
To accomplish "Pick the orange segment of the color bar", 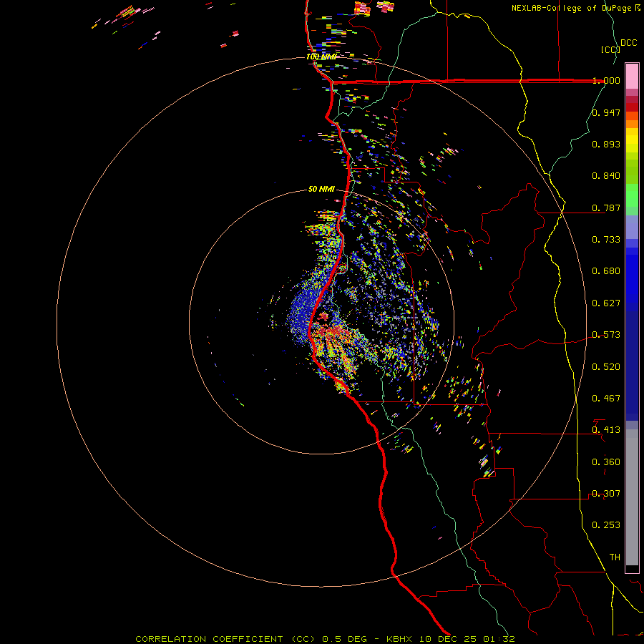I will (632, 120).
